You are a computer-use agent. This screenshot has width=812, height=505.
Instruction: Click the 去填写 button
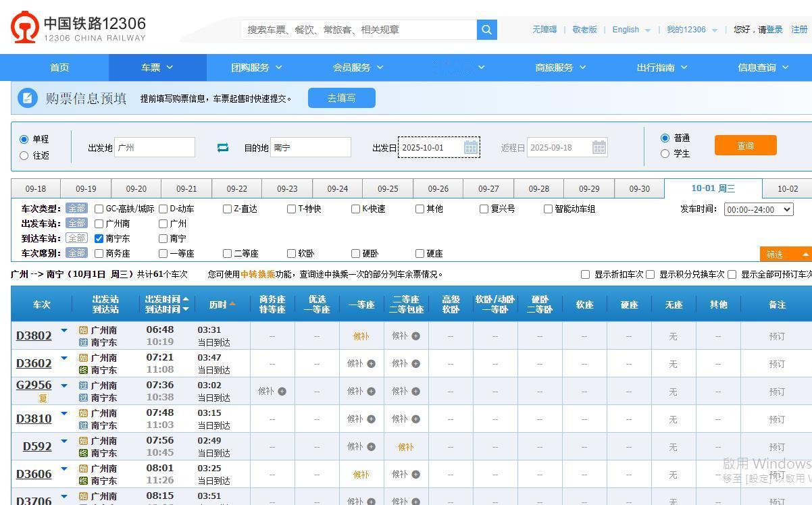(341, 97)
